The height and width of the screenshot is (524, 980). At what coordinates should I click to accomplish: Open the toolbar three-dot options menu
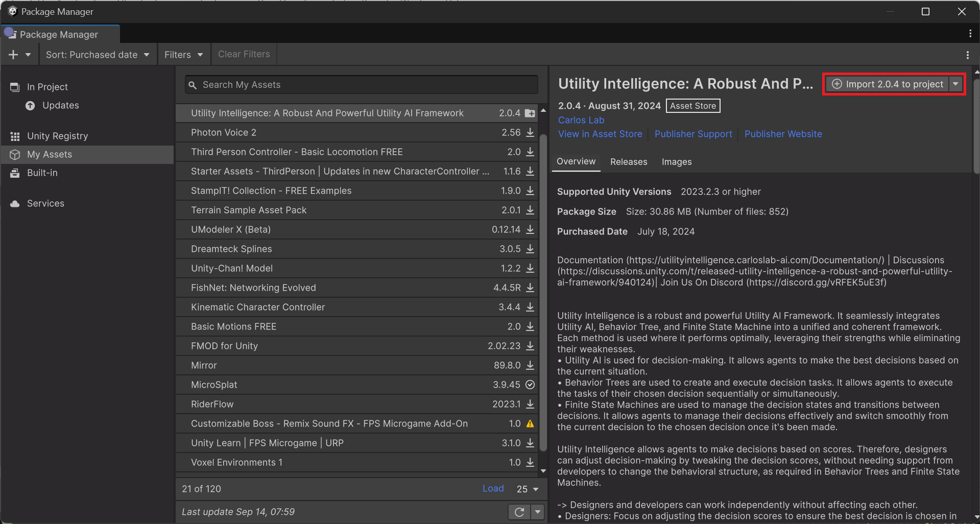point(968,55)
